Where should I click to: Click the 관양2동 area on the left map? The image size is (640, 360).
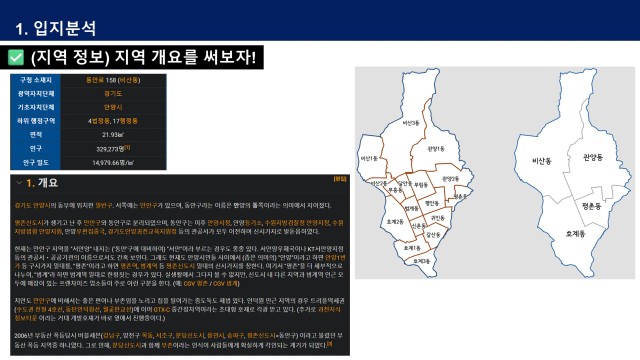451,179
